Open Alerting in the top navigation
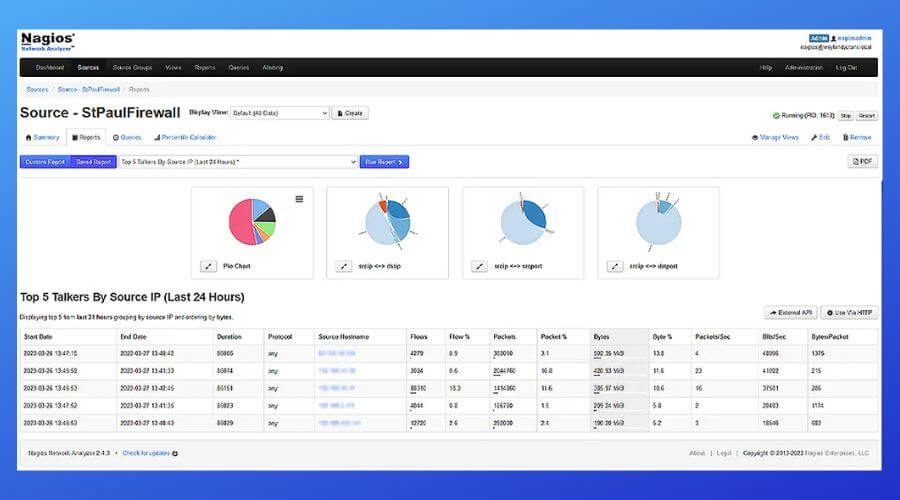 tap(273, 68)
